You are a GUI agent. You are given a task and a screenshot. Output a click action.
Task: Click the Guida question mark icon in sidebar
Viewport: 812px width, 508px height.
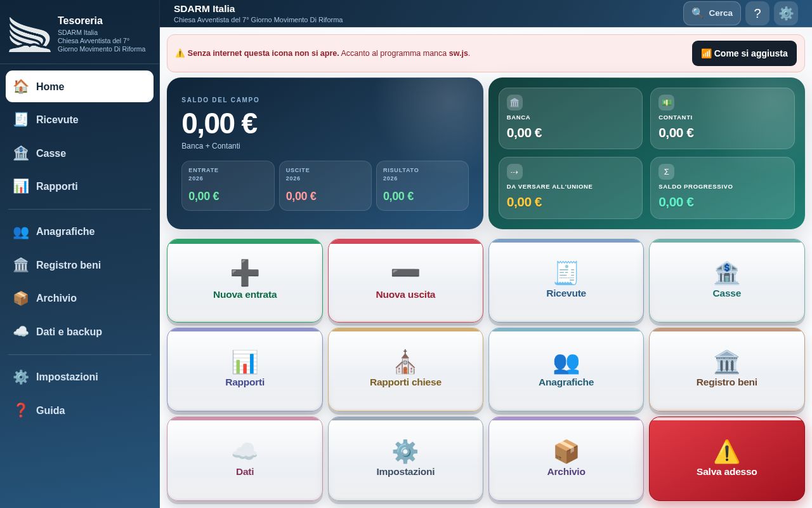tap(21, 410)
